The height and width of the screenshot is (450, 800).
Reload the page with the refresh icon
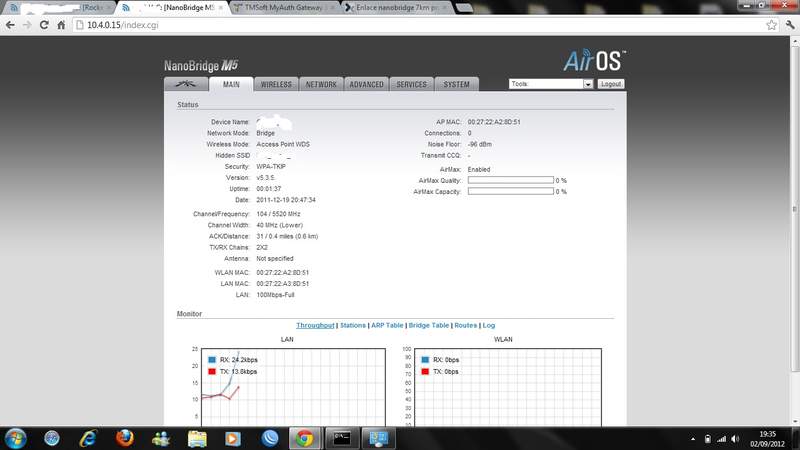[44, 25]
